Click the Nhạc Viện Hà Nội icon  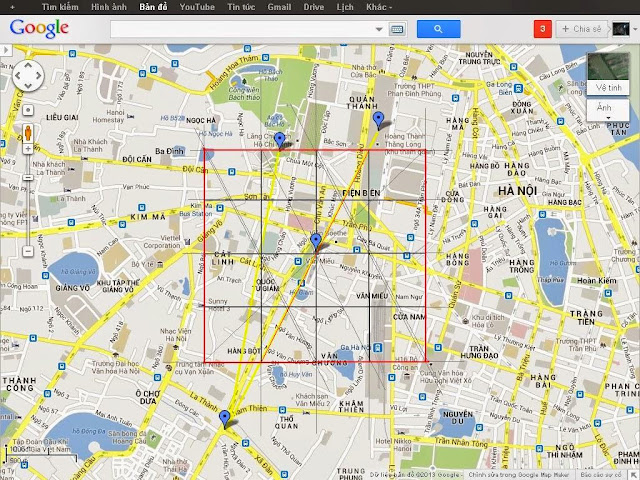(176, 347)
